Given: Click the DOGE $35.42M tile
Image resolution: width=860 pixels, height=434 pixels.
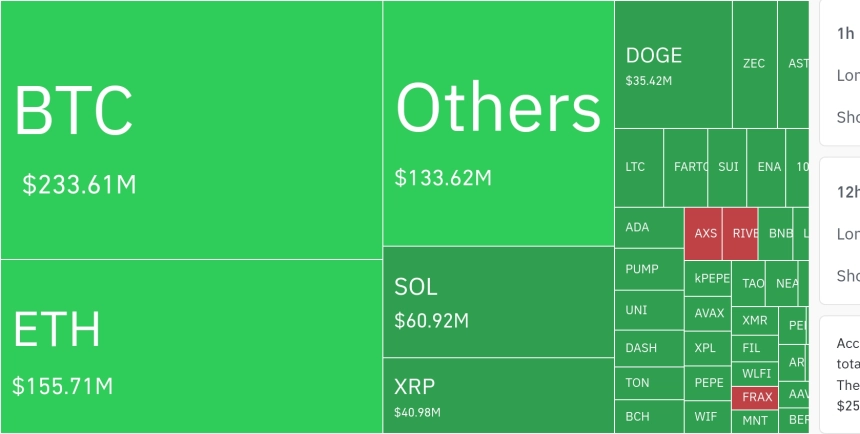Looking at the screenshot, I should [672, 64].
